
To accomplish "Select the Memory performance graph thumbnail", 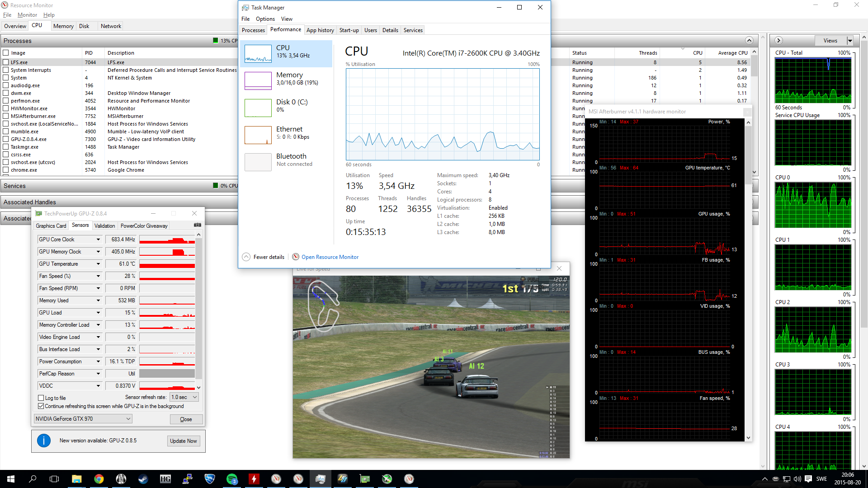I will click(x=258, y=81).
